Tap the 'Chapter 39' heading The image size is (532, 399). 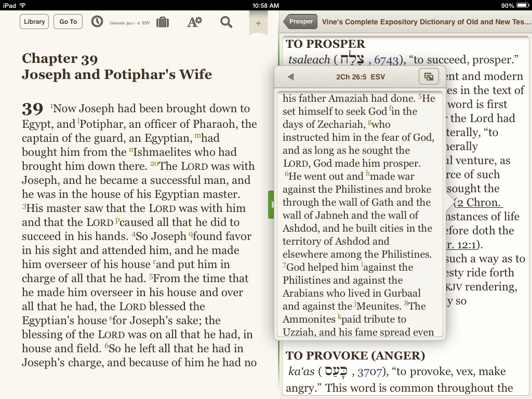point(60,59)
